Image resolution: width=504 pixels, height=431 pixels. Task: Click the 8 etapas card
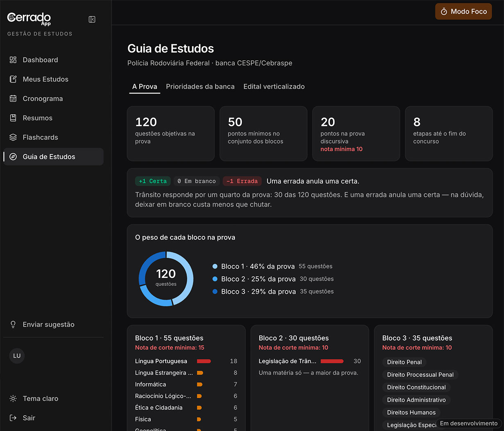[449, 134]
